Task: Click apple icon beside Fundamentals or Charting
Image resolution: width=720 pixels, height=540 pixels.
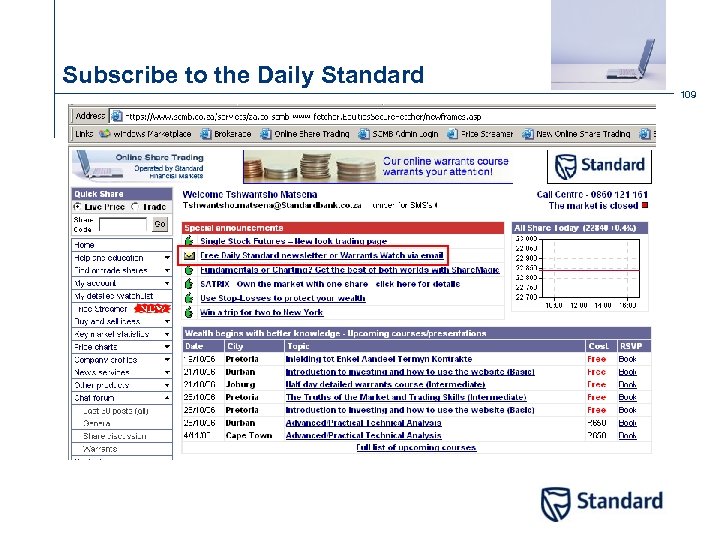Action: (x=189, y=270)
